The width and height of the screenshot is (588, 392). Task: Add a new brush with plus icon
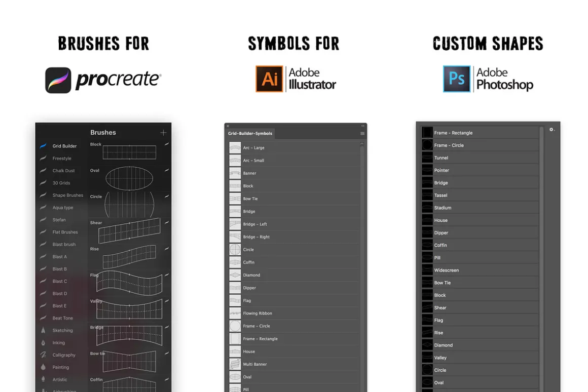(163, 133)
